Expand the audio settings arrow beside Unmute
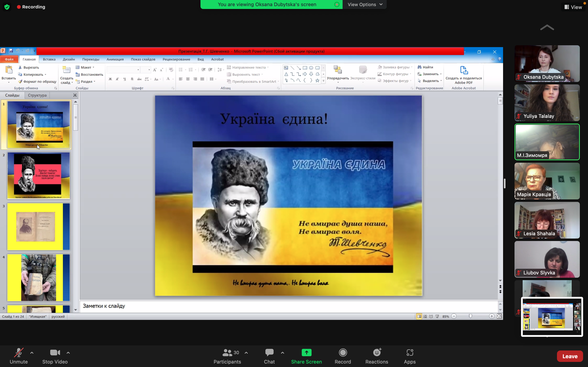 pyautogui.click(x=32, y=353)
